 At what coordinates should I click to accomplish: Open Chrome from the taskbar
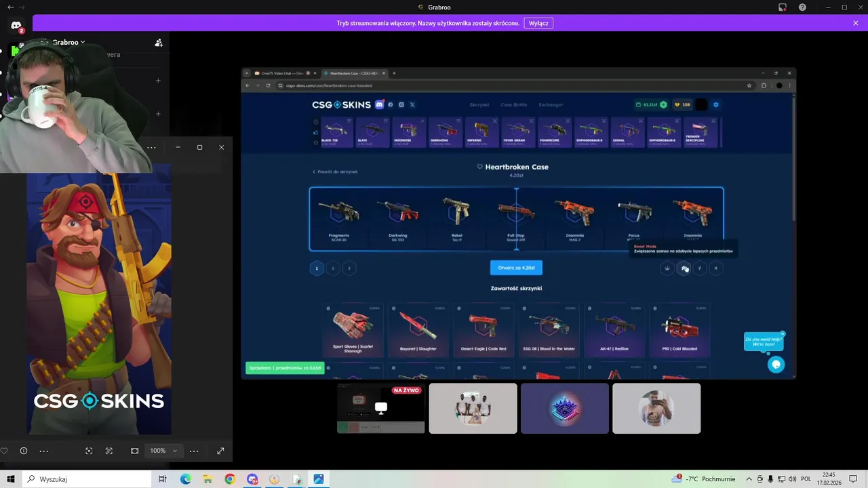coord(230,479)
